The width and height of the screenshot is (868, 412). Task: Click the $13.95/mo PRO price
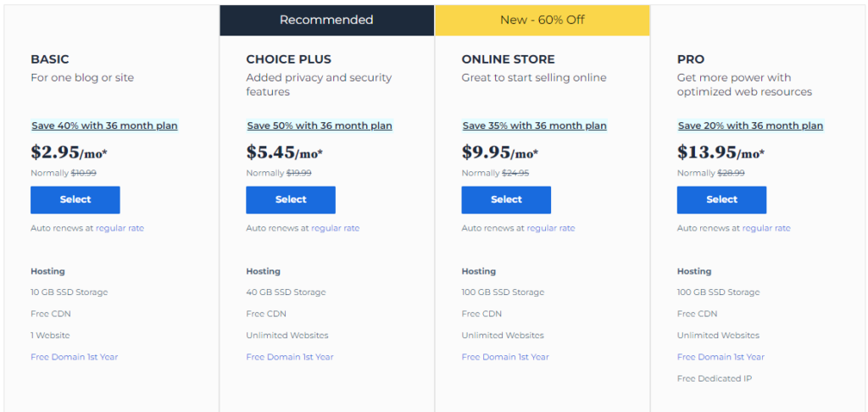tap(720, 153)
